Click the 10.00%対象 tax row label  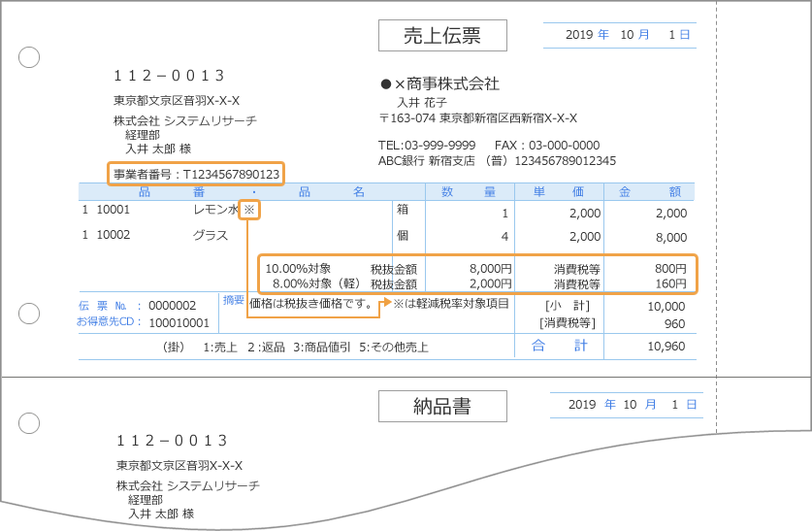[298, 269]
